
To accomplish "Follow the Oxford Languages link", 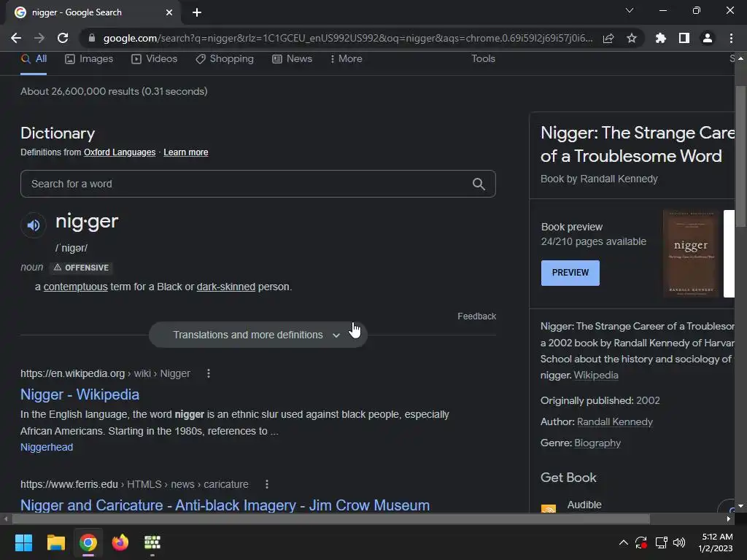I will click(120, 152).
